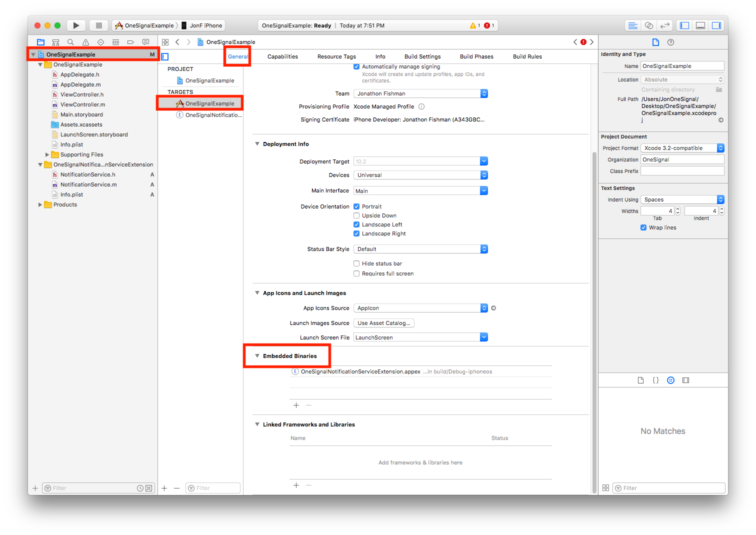Image resolution: width=756 pixels, height=535 pixels.
Task: Switch to the Info tab
Action: coord(380,56)
